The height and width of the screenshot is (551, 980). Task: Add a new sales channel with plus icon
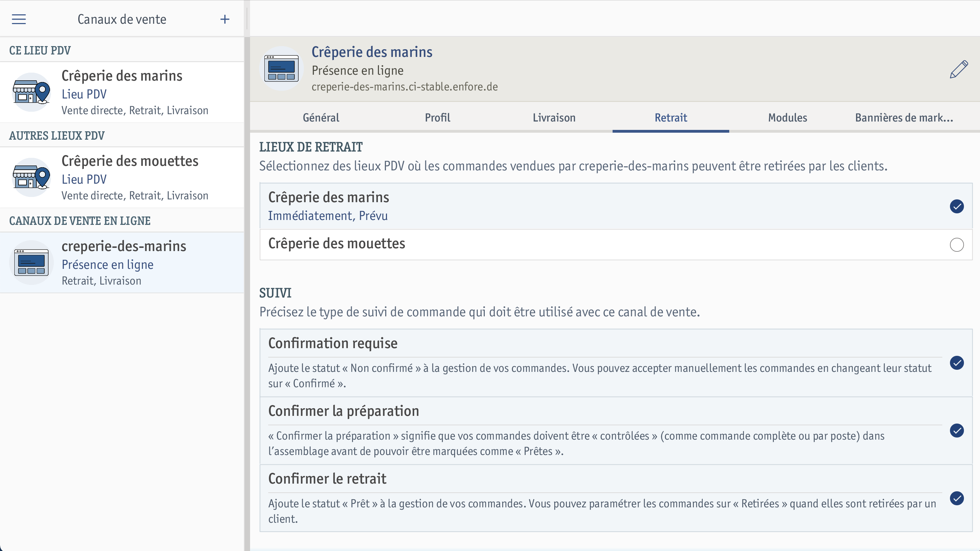225,19
